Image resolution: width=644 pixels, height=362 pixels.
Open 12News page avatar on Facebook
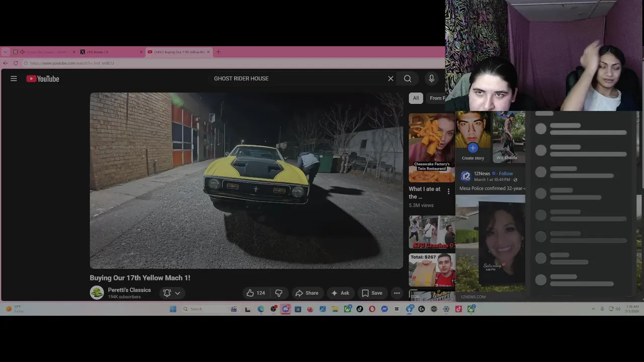(465, 176)
